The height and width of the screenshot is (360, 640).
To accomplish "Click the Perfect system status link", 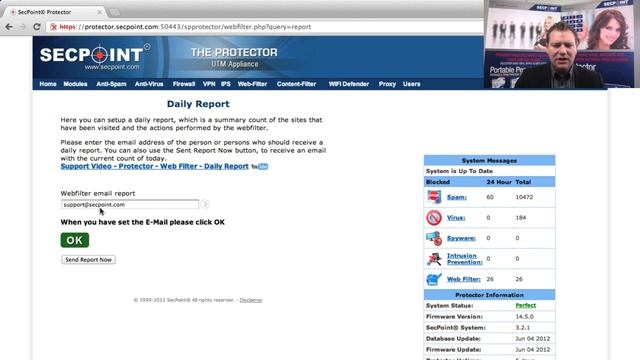I will click(525, 305).
